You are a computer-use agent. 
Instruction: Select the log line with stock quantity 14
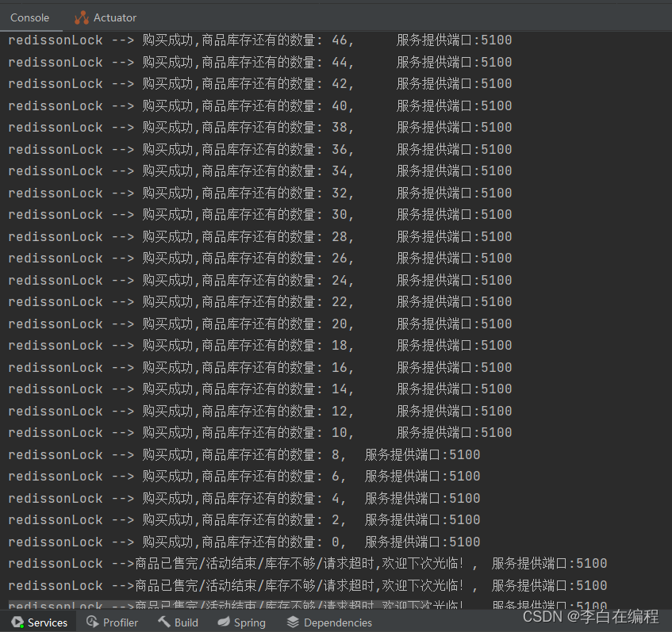tap(260, 389)
